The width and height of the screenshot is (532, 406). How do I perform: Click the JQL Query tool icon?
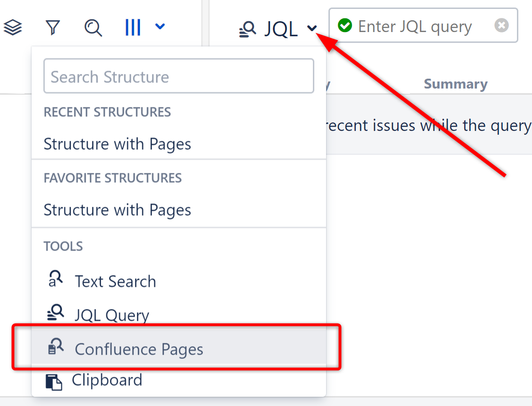(x=56, y=313)
